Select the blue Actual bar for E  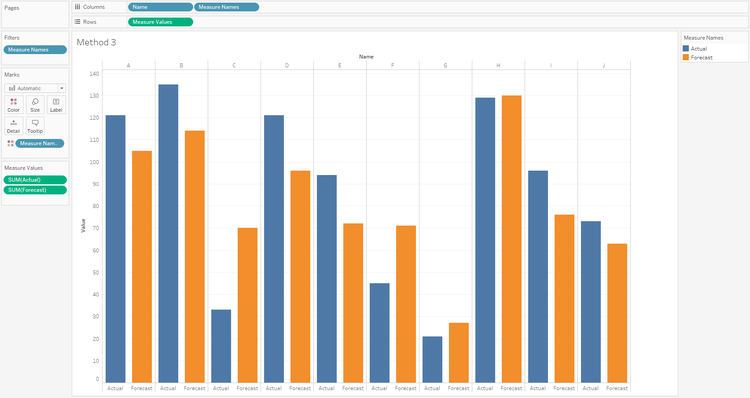(327, 279)
